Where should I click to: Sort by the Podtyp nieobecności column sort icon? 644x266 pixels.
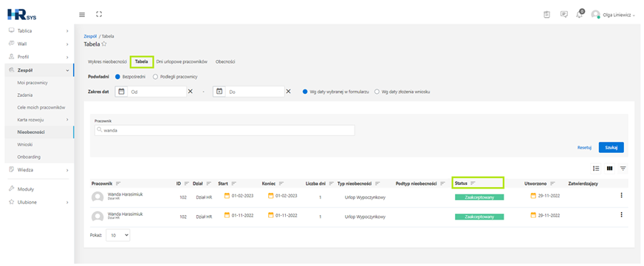(x=443, y=183)
